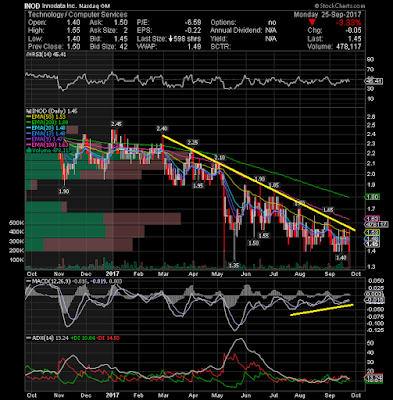
Task: Click the Last Size down-arrow icon
Action: pyautogui.click(x=170, y=39)
